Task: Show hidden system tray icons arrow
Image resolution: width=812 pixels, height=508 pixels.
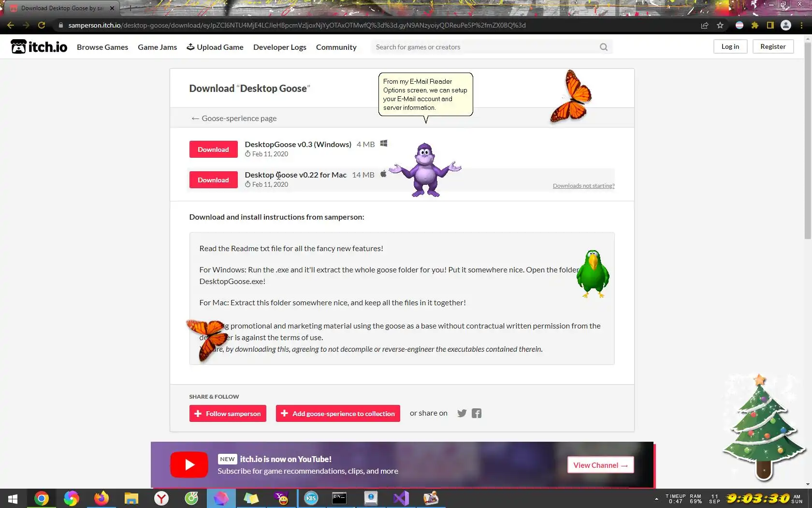Action: pos(656,499)
